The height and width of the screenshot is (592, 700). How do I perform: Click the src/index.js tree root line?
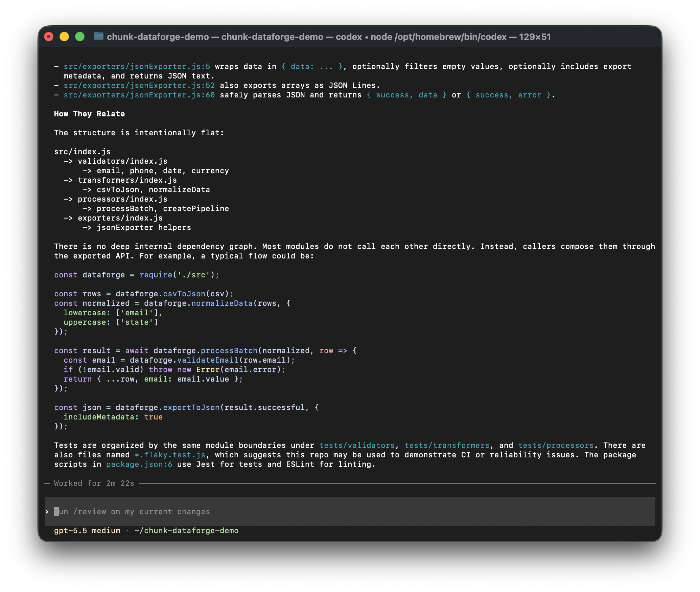[x=83, y=152]
